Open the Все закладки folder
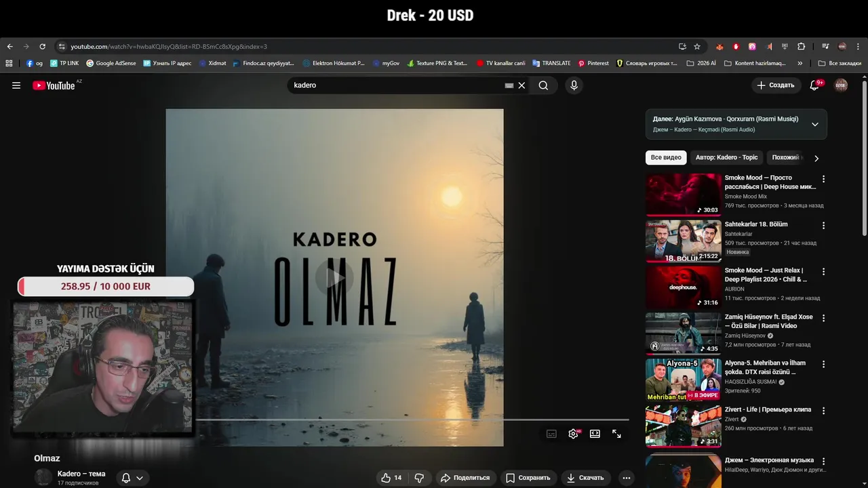 click(840, 63)
